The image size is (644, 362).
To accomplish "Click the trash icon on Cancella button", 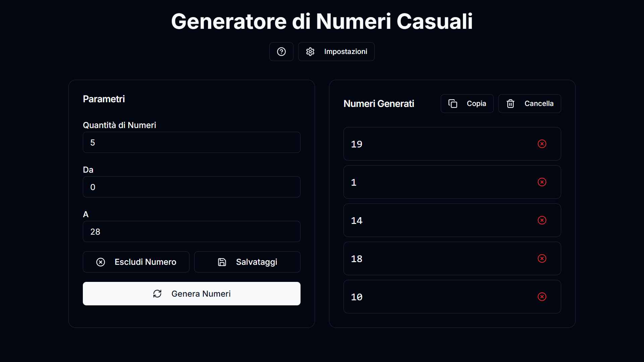I will [x=510, y=103].
